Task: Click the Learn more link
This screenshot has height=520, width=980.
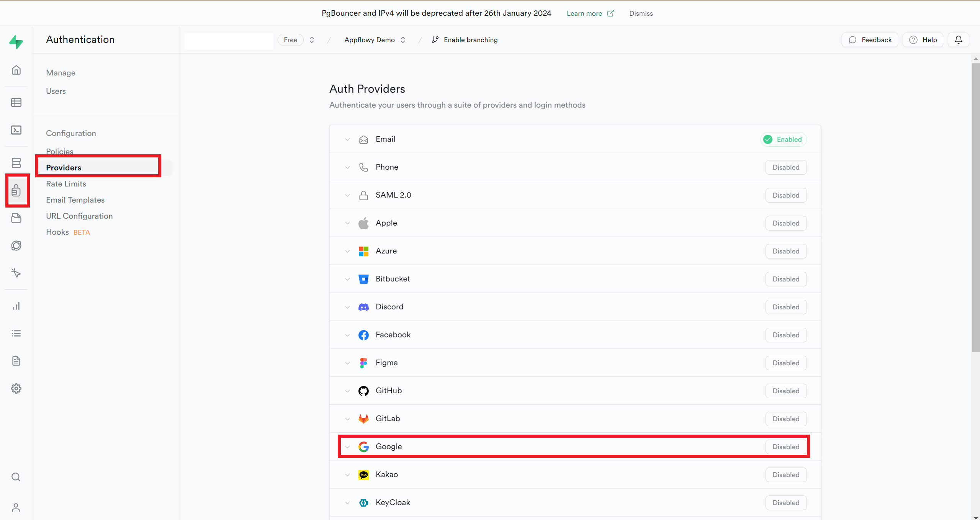Action: tap(590, 13)
